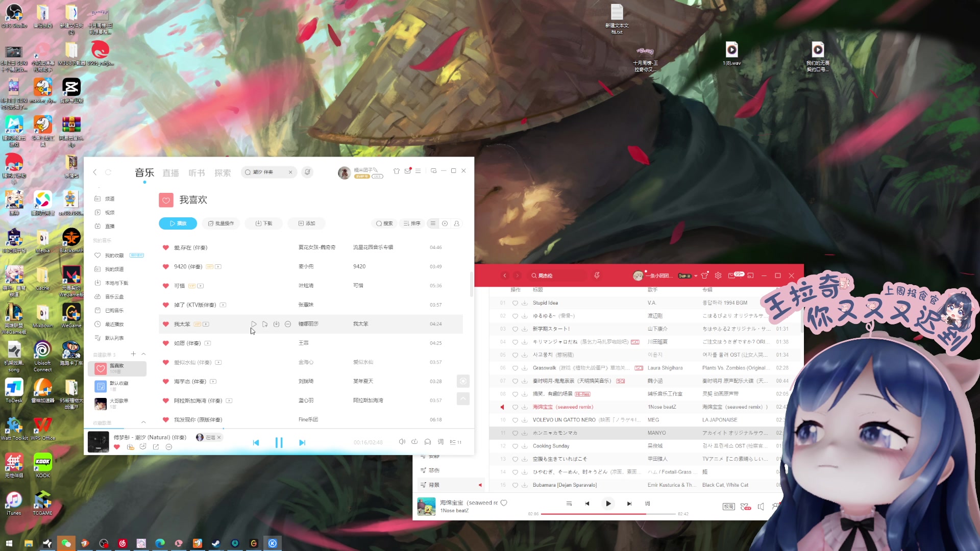Open the lyrics (词) panel in the Kugou player bar
This screenshot has width=980, height=551.
tap(440, 442)
